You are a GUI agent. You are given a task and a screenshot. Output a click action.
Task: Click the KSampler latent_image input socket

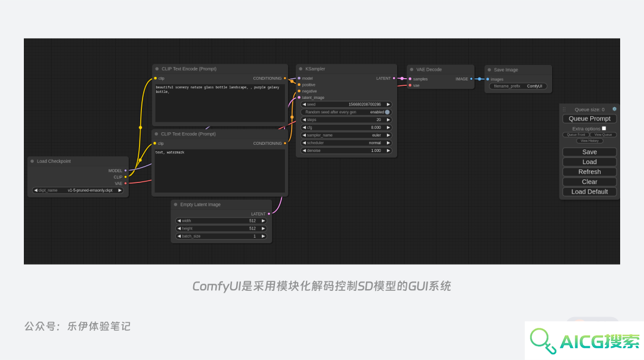pos(299,98)
